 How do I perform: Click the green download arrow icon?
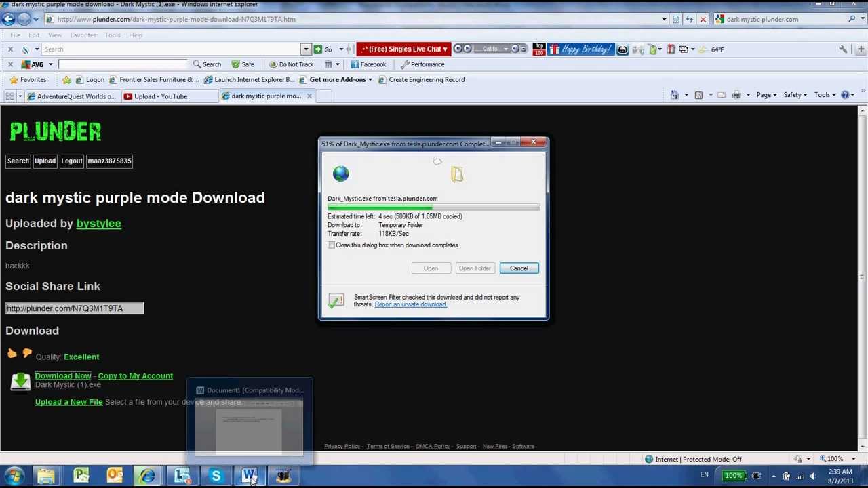(x=20, y=382)
